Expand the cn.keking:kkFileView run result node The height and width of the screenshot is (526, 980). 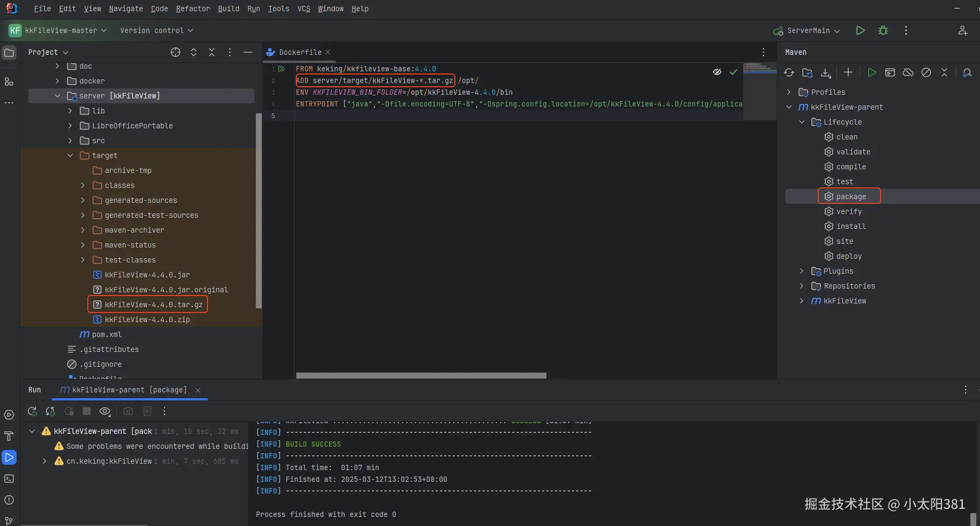click(x=45, y=461)
